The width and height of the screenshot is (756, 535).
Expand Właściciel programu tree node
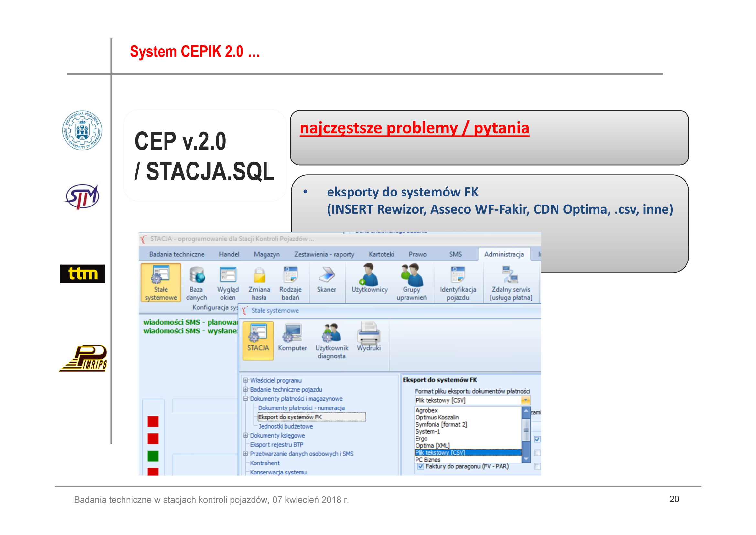(246, 380)
